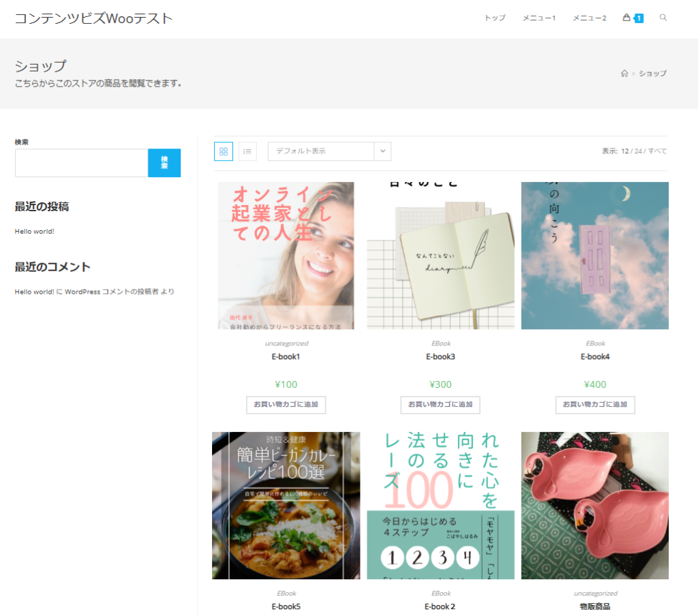Open the Hello world! recent post link

click(34, 232)
